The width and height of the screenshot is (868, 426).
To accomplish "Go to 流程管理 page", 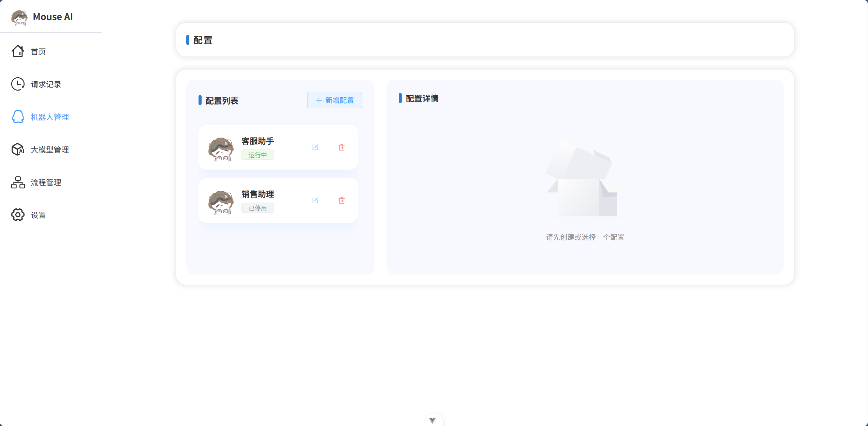I will (46, 183).
